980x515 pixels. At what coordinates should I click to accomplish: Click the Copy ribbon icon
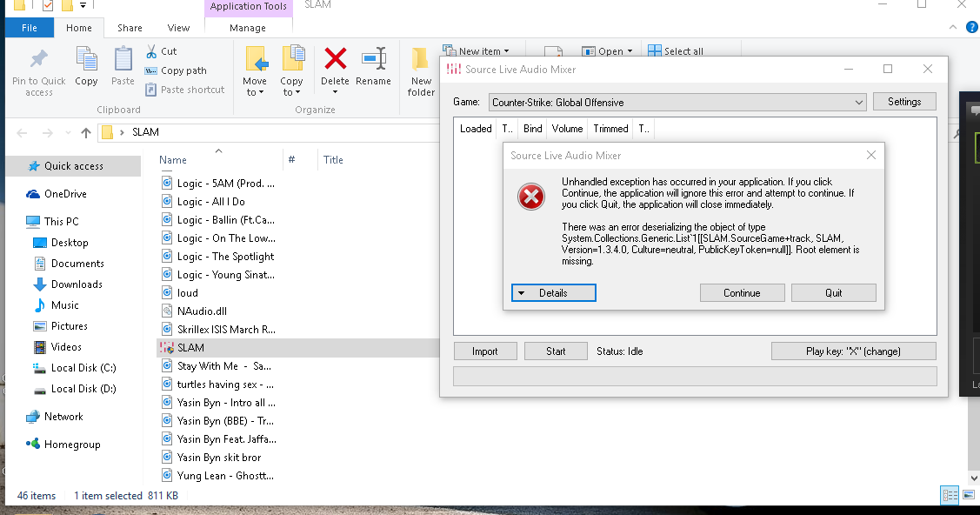pos(86,59)
